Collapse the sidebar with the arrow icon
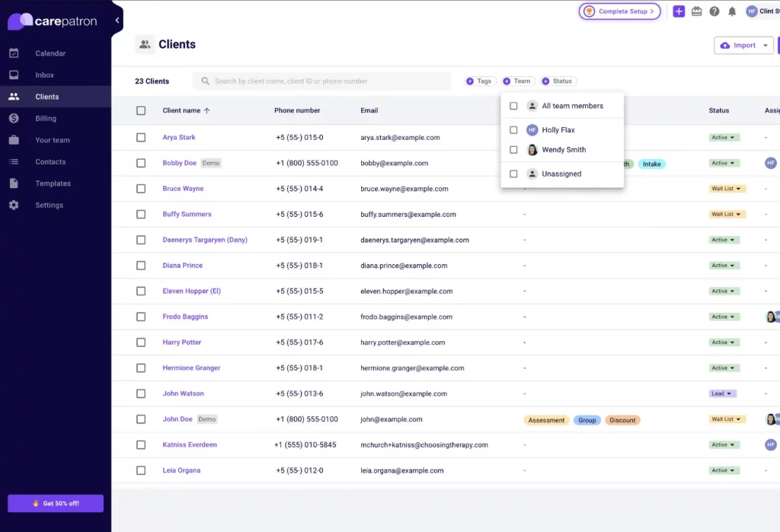This screenshot has height=532, width=780. click(117, 21)
